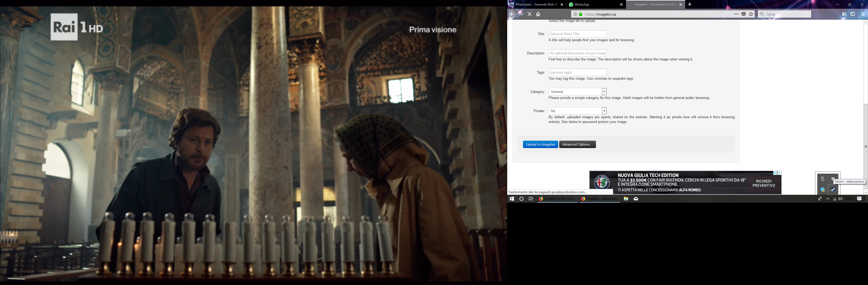Bookmark this page with the star icon
Image resolution: width=868 pixels, height=285 pixels.
(x=751, y=14)
